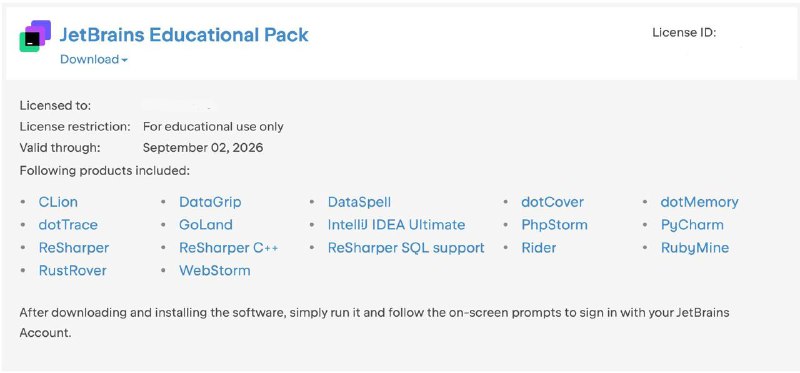Select the Rider link
The height and width of the screenshot is (373, 800).
(539, 248)
